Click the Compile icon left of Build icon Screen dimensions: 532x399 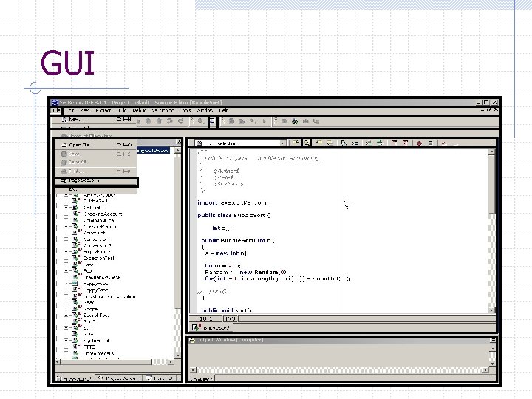coord(232,121)
